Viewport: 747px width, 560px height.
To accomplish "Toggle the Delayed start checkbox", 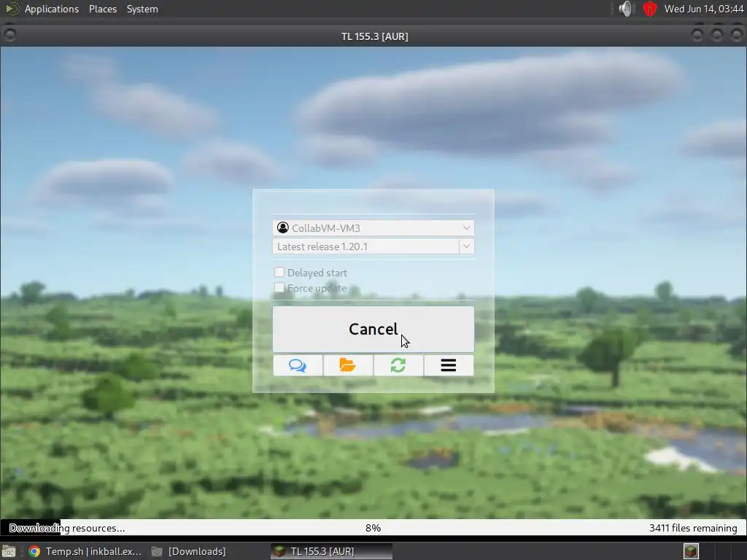I will pyautogui.click(x=279, y=273).
